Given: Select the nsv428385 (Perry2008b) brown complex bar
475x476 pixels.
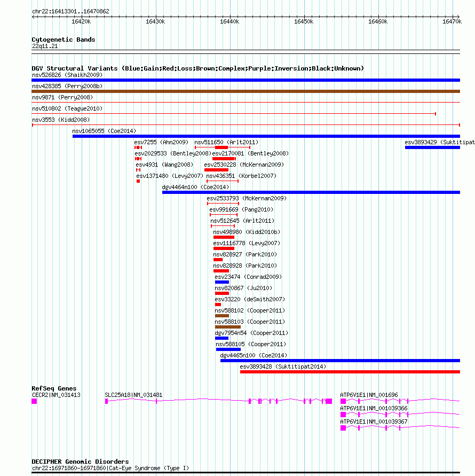Looking at the screenshot, I should pyautogui.click(x=246, y=91).
